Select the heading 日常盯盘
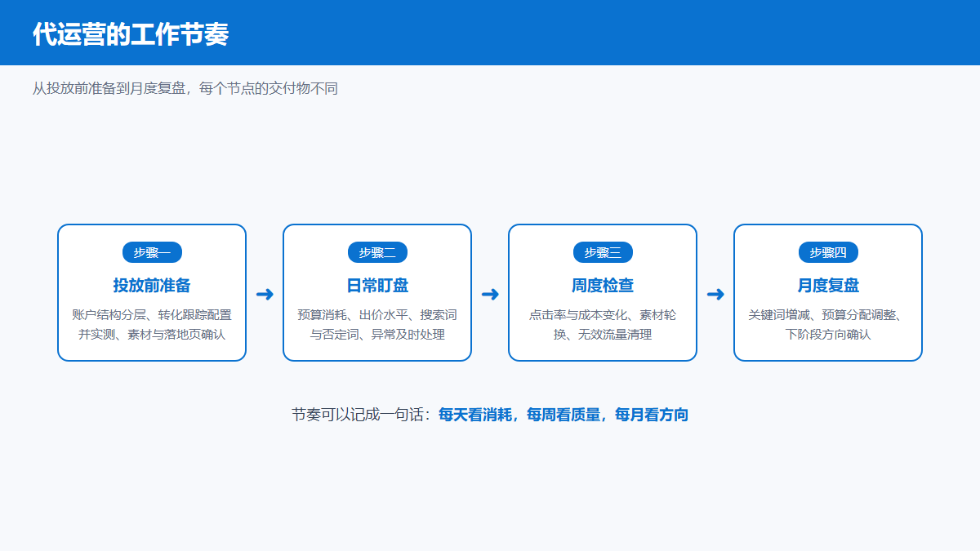 [x=377, y=286]
